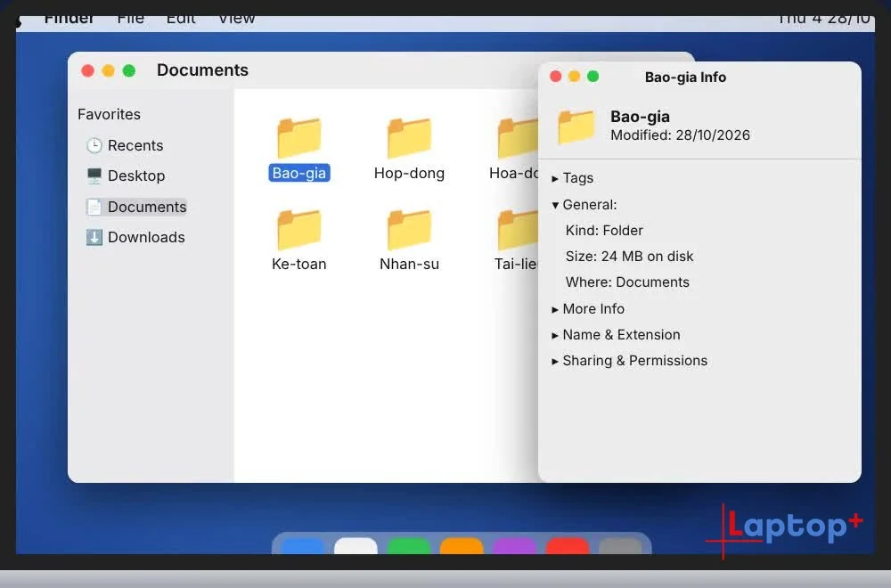Image resolution: width=891 pixels, height=588 pixels.
Task: Expand the Sharing & Permissions section
Action: pos(555,362)
